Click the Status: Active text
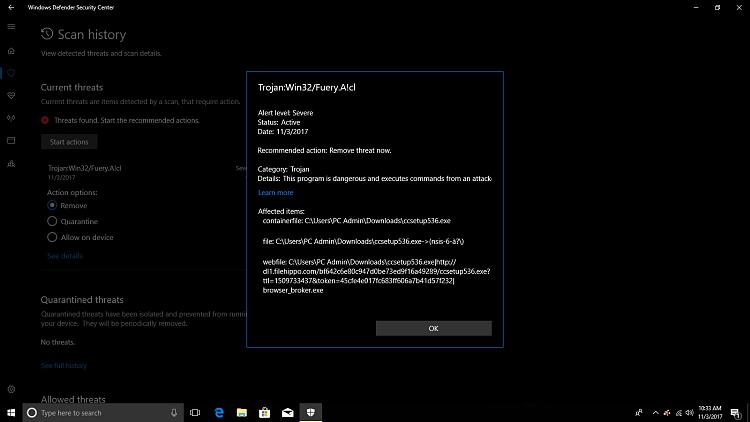 279,122
